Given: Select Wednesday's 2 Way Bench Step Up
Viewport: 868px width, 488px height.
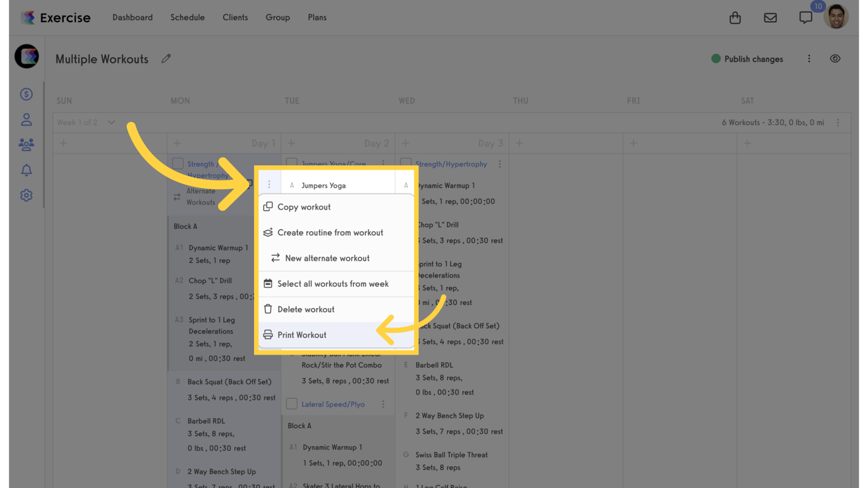Looking at the screenshot, I should pos(450,416).
